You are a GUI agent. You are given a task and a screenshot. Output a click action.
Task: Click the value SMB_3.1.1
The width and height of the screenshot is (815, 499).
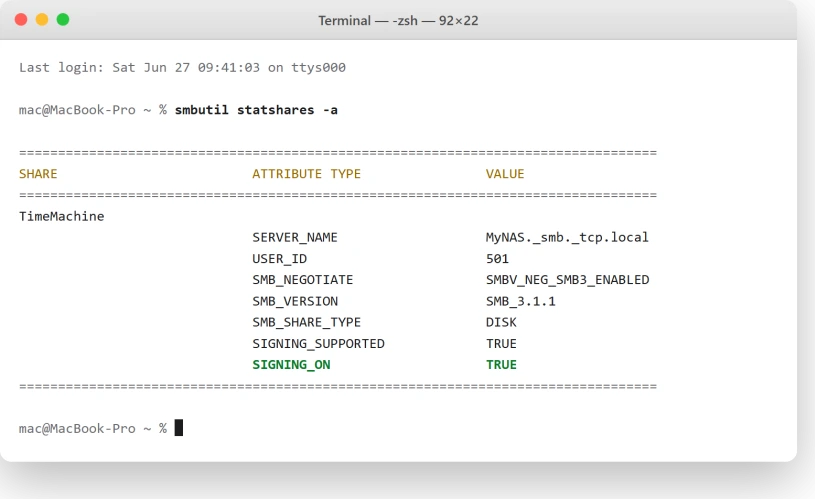520,301
